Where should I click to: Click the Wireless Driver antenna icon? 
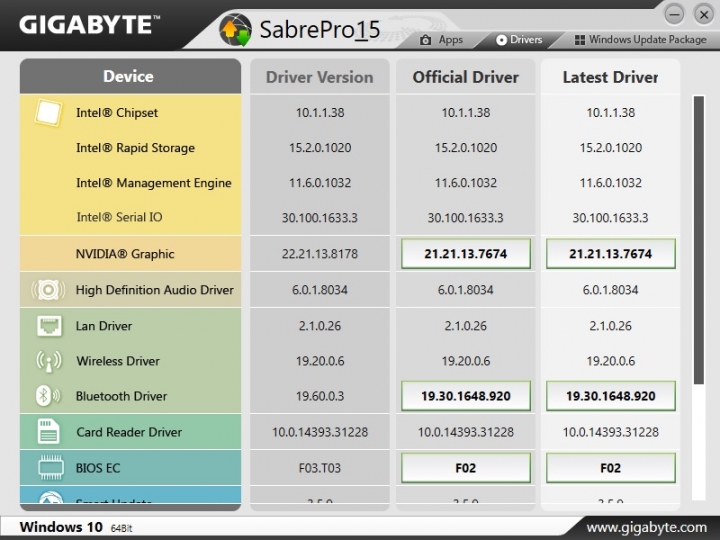(x=48, y=361)
